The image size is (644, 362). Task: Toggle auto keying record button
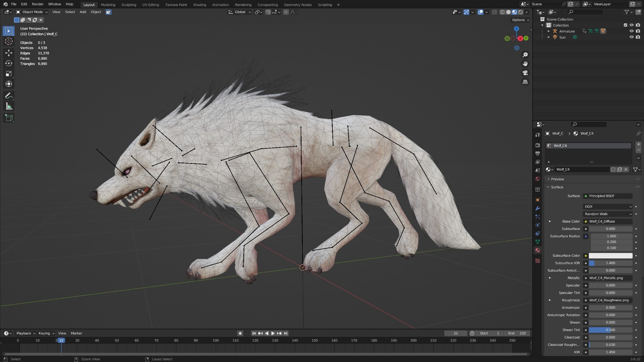(240, 334)
